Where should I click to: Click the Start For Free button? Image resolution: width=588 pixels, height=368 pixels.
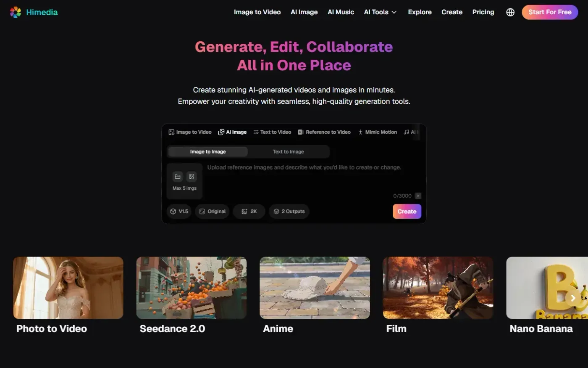coord(550,12)
